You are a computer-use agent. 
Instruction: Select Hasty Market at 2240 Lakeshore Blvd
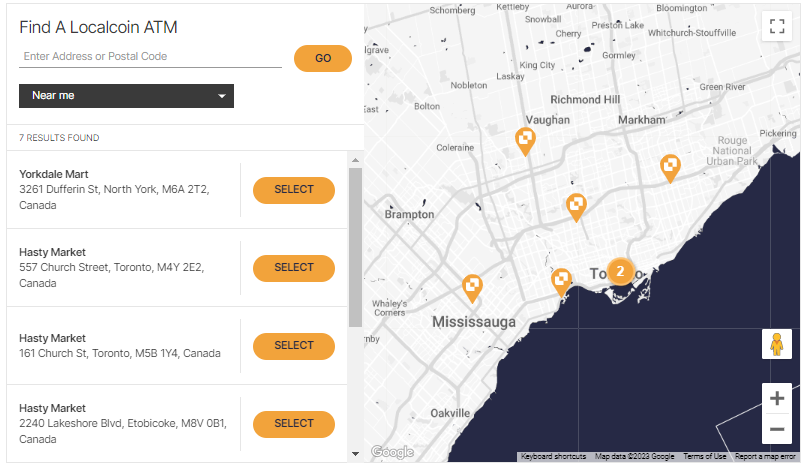(294, 424)
